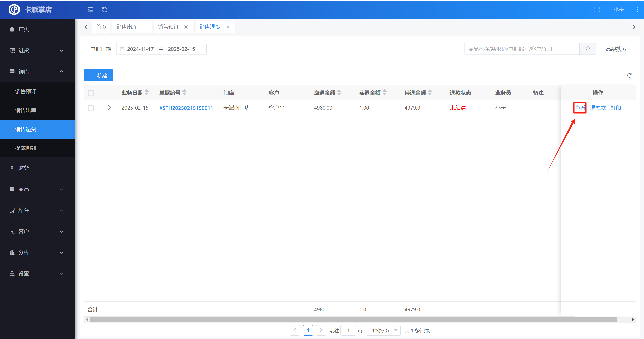
Task: Close the 销售出库 tab
Action: click(145, 27)
